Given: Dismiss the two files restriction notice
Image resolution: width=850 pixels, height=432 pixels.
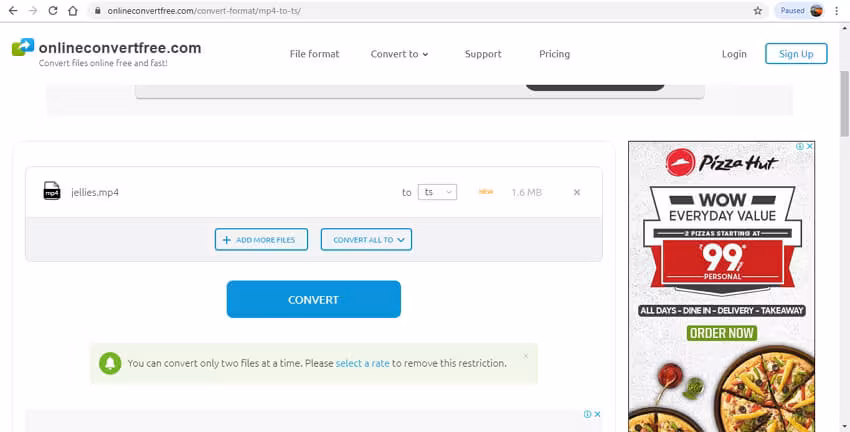Looking at the screenshot, I should [525, 356].
